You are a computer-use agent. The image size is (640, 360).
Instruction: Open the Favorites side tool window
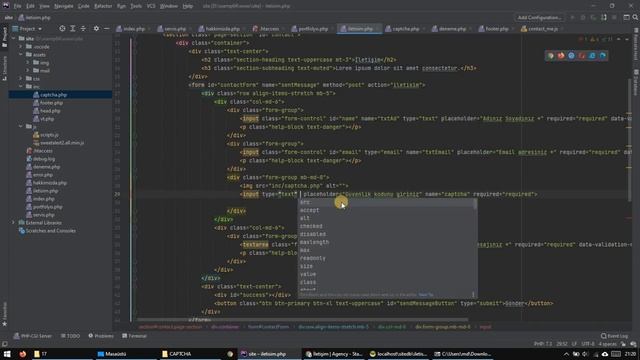coord(4,314)
